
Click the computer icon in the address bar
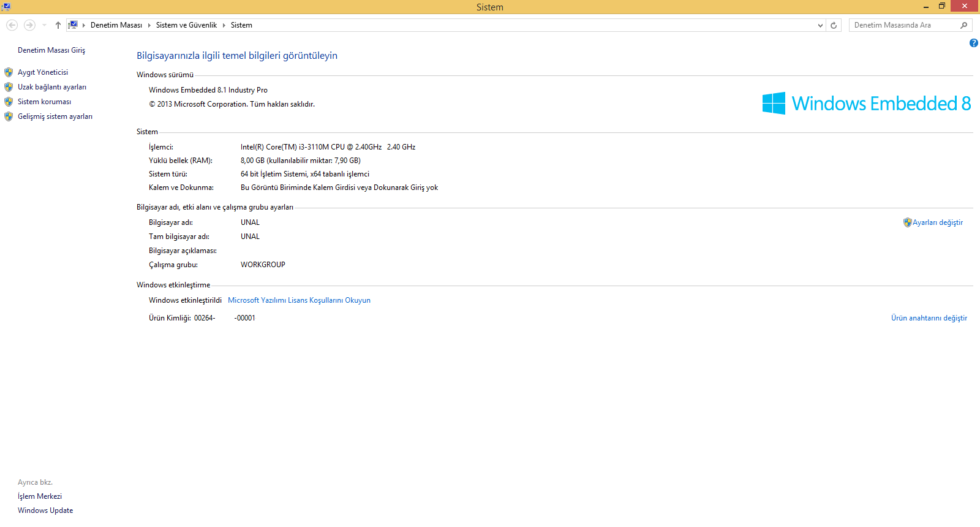tap(73, 25)
